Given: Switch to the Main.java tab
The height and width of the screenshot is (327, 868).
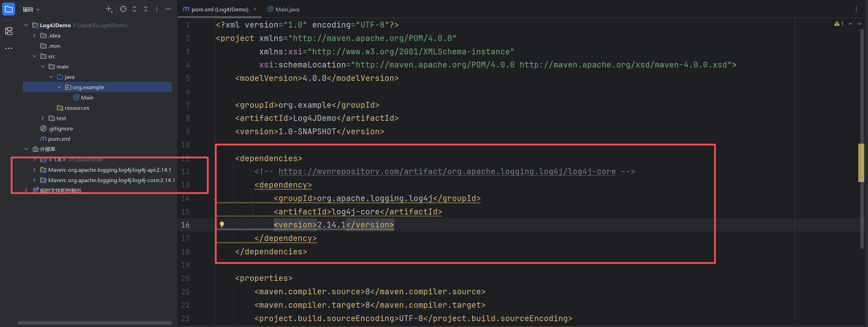Looking at the screenshot, I should click(283, 9).
